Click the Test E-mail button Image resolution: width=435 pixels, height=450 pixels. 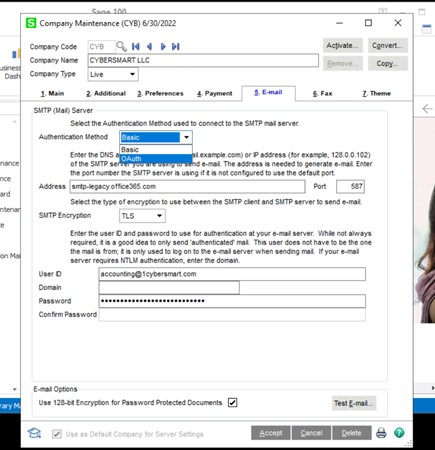pos(354,403)
